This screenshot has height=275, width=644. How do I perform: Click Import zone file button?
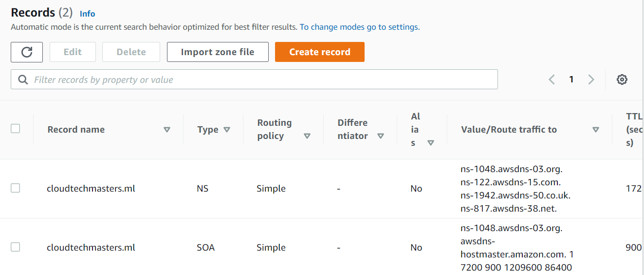pyautogui.click(x=218, y=52)
